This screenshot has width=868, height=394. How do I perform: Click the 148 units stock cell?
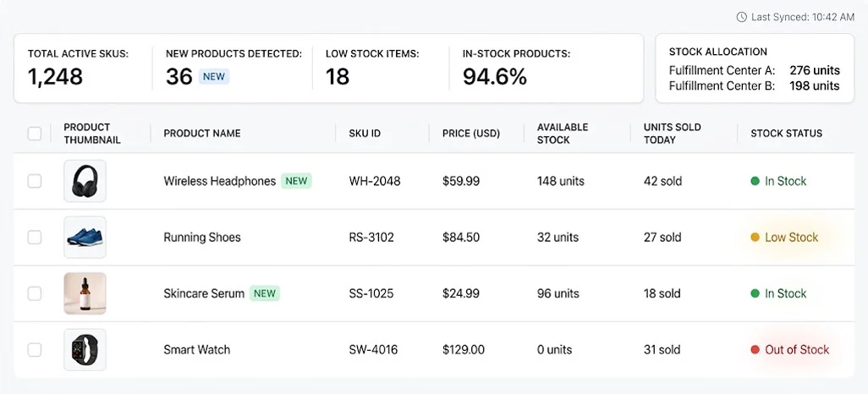tap(560, 181)
